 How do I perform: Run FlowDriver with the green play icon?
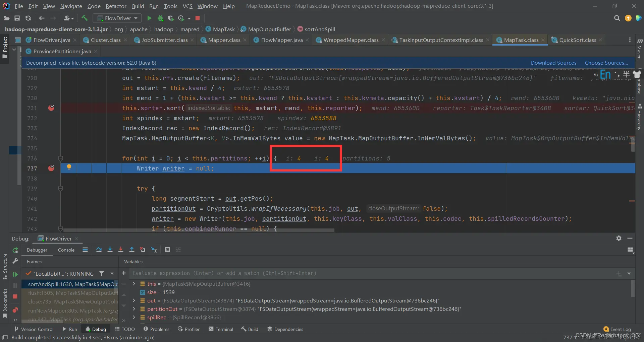pyautogui.click(x=149, y=18)
